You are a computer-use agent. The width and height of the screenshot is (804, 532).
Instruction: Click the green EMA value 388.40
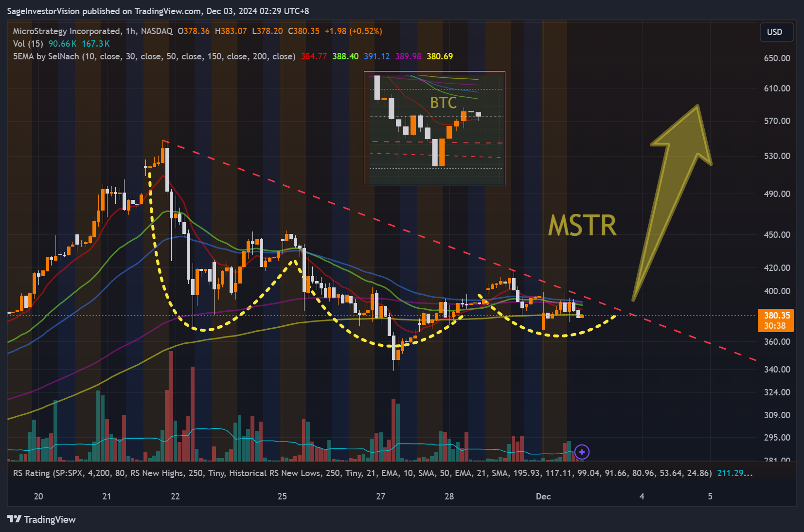pyautogui.click(x=345, y=56)
